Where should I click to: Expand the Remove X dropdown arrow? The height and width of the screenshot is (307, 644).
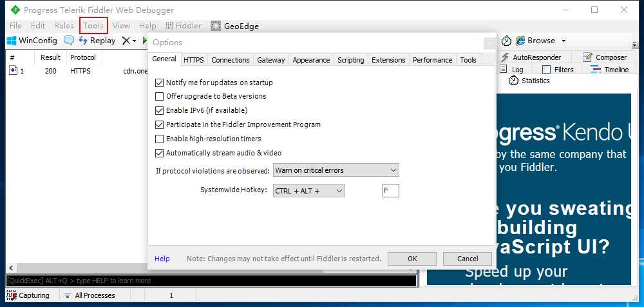134,41
